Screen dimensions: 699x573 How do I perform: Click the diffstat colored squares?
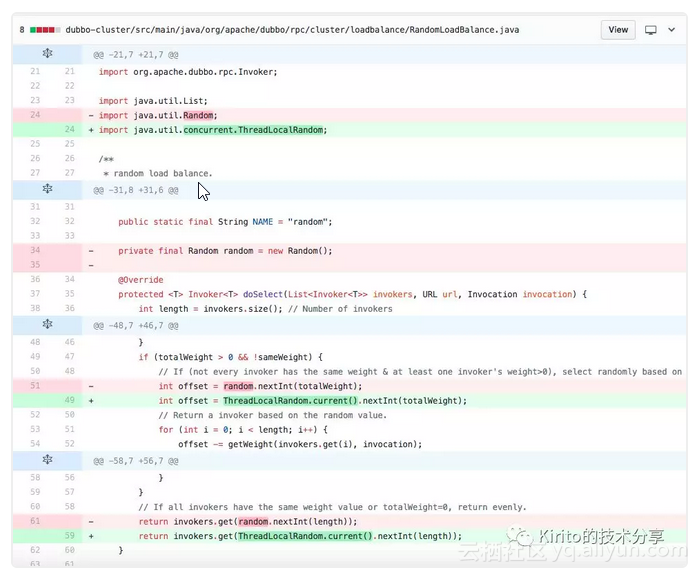pos(45,30)
